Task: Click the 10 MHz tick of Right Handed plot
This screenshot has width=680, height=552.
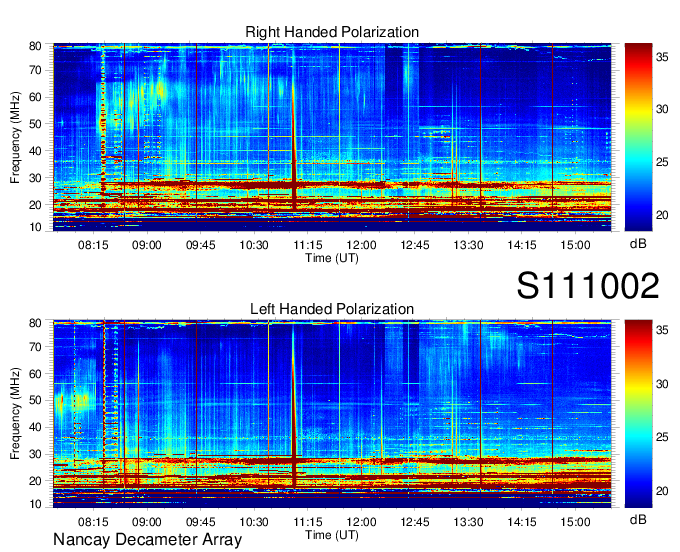Action: 35,227
